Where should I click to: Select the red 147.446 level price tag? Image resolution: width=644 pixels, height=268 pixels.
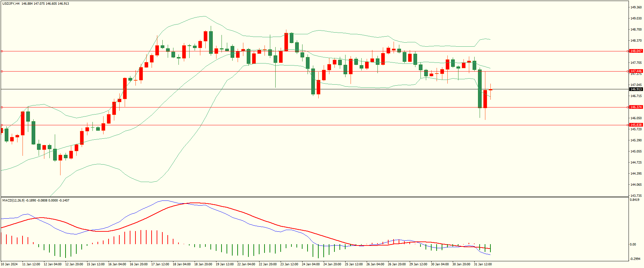636,71
